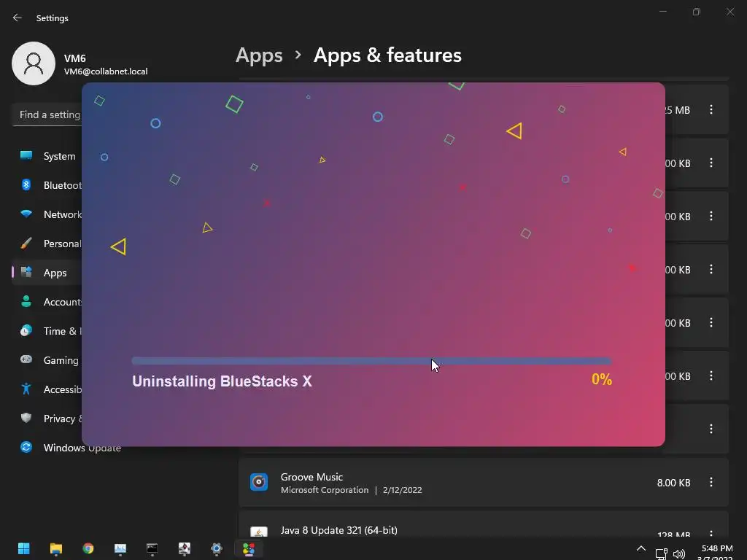Click the Gaming controller icon
This screenshot has height=560, width=747.
tap(26, 359)
